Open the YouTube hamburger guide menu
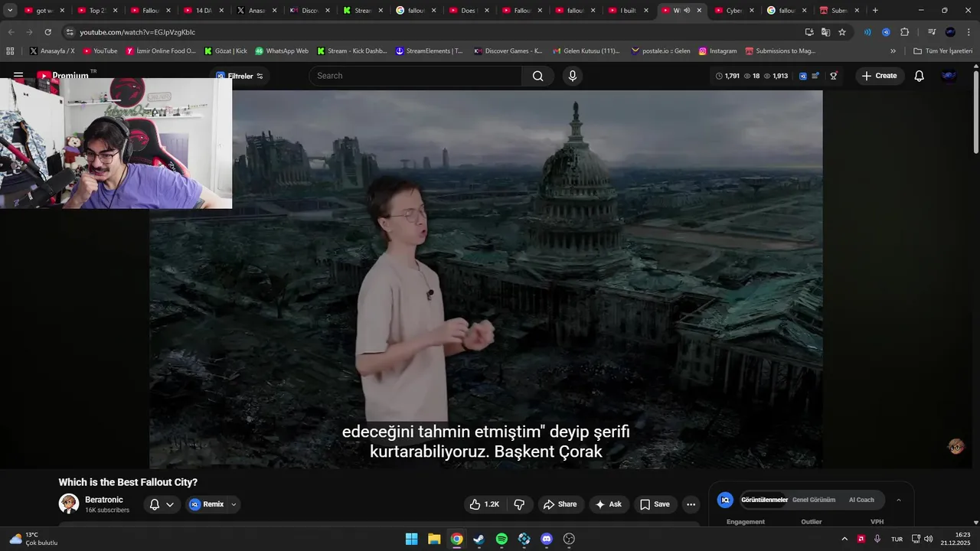Image resolution: width=980 pixels, height=551 pixels. point(18,75)
